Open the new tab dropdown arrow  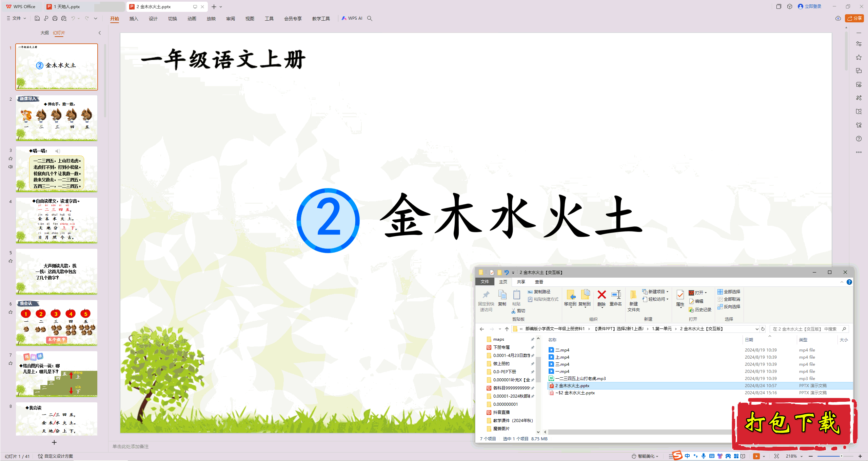click(x=221, y=7)
